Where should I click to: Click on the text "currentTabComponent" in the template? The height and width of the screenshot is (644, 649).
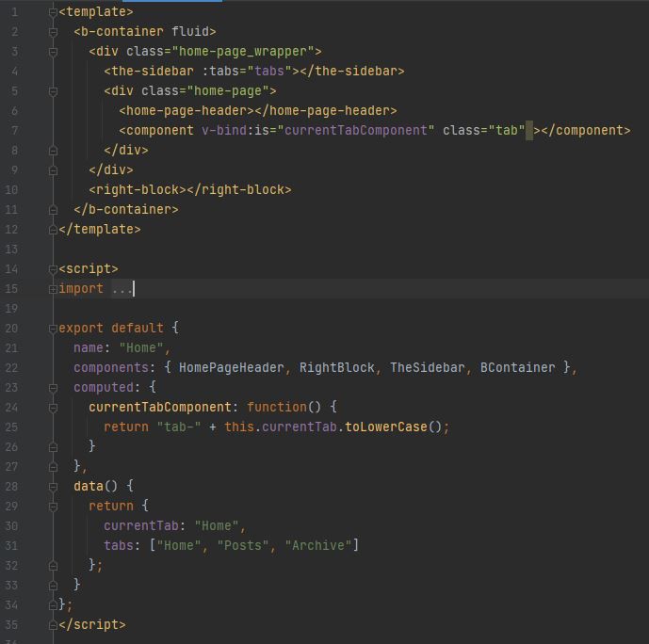(x=355, y=130)
